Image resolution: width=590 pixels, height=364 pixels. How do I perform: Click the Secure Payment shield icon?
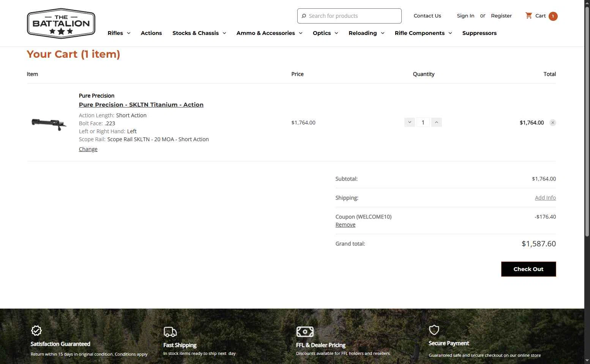(x=434, y=330)
